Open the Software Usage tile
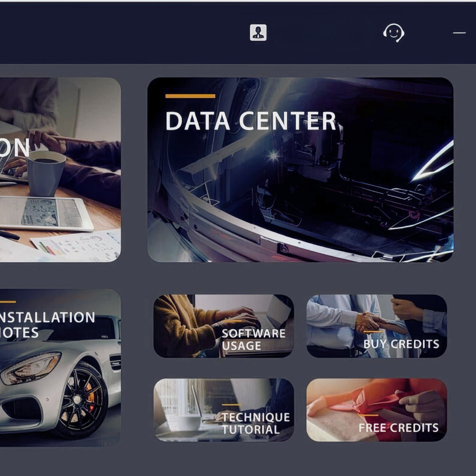The image size is (476, 476). pyautogui.click(x=223, y=326)
